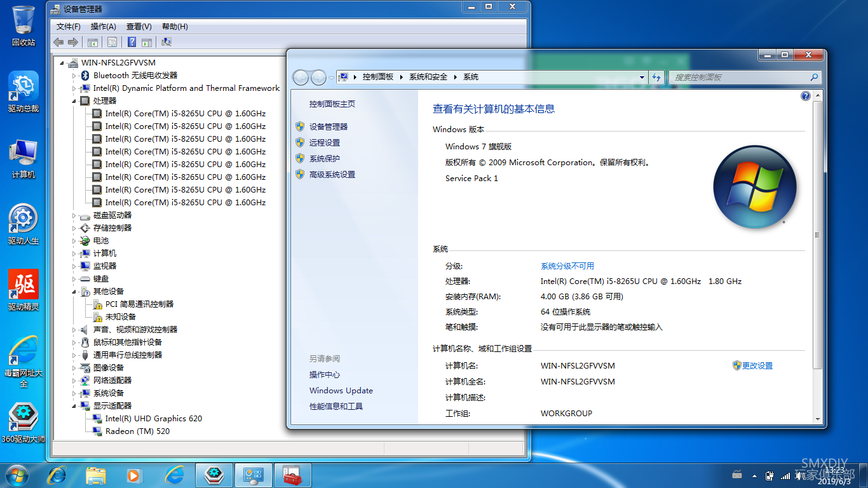Click the red toolbox taskbar icon
868x488 pixels.
[x=292, y=475]
